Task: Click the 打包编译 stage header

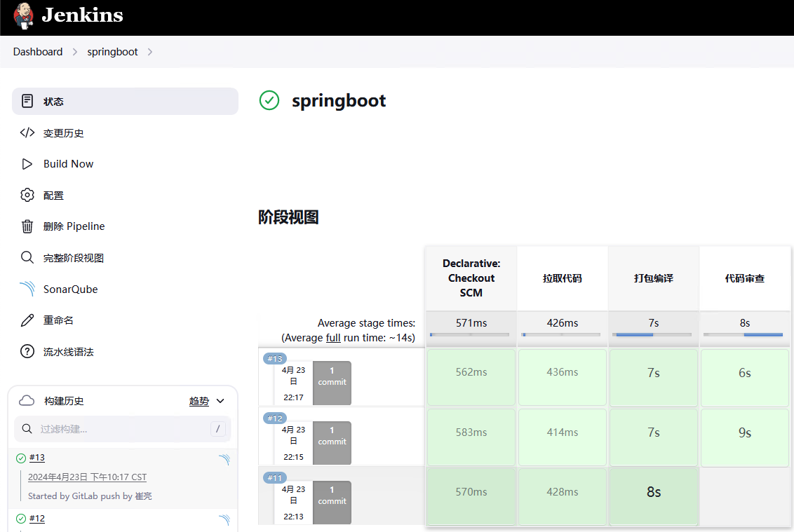Action: point(654,278)
